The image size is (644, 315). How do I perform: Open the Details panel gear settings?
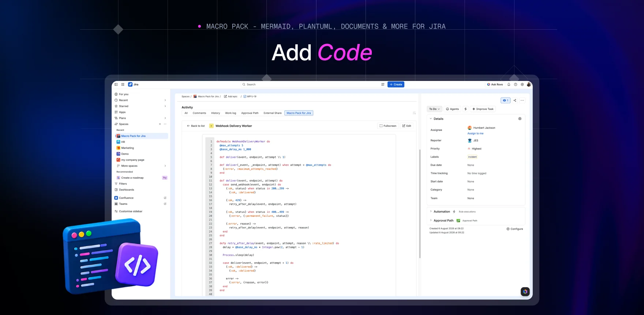pos(520,119)
